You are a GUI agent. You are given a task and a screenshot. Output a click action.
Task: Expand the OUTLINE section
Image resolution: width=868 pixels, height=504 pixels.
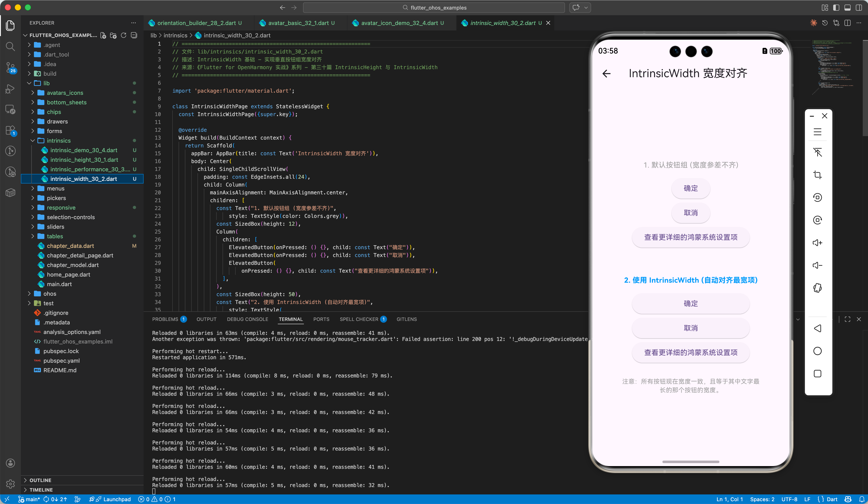40,480
